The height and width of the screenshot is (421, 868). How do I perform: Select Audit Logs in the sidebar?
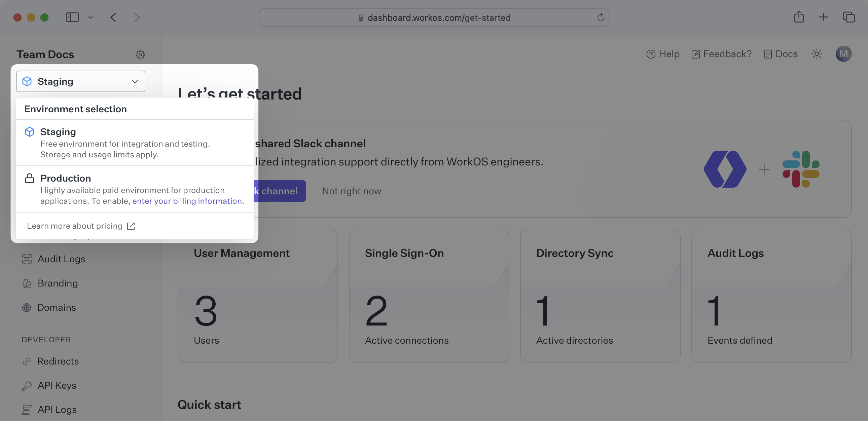[61, 259]
